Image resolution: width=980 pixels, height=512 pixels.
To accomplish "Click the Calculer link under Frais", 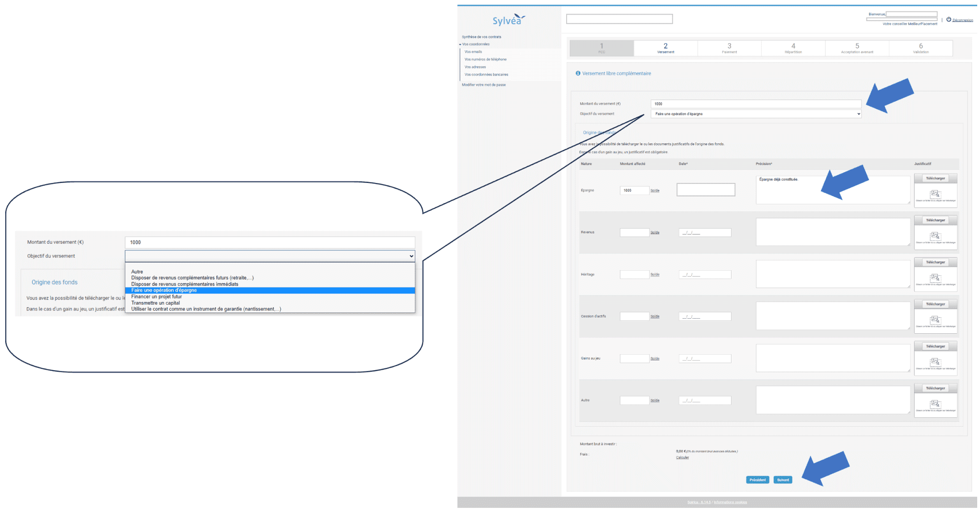I will (682, 457).
